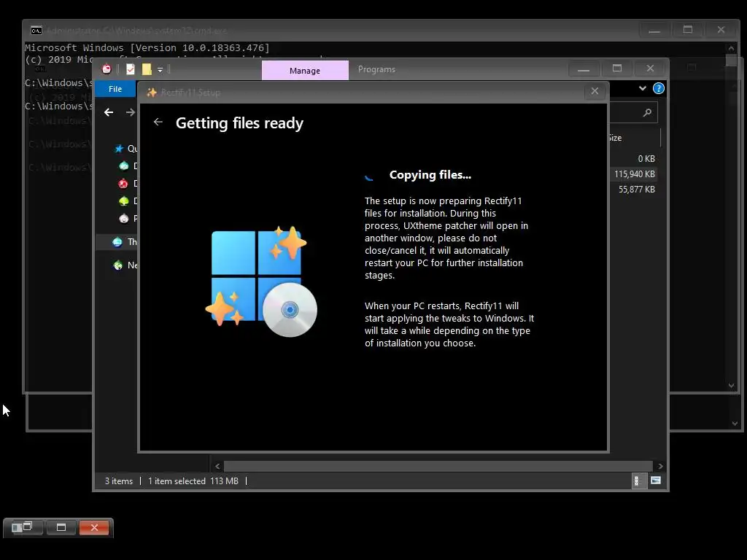Maximize the Command Prompt window
This screenshot has width=747, height=560.
tap(687, 30)
